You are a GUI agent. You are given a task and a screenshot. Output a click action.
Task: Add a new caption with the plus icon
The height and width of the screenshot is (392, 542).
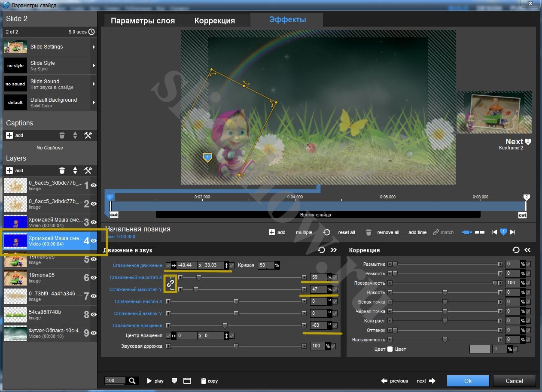coord(9,135)
